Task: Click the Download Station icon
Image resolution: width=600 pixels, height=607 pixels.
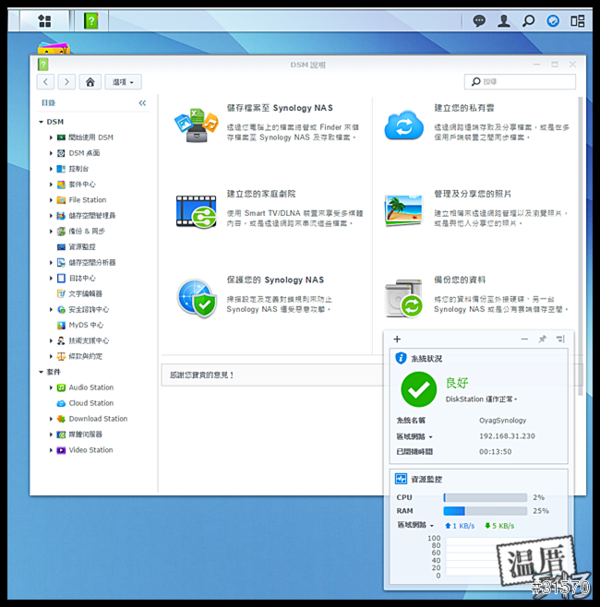Action: pos(61,419)
